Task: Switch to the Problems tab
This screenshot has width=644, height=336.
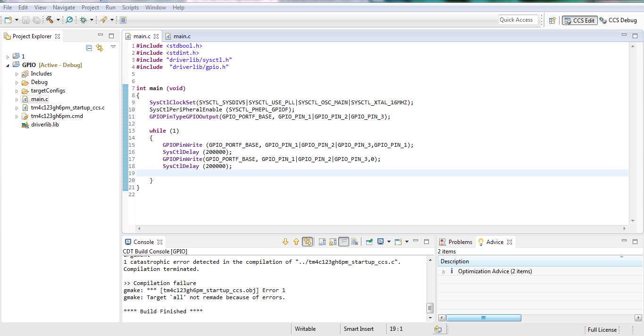Action: pos(456,242)
